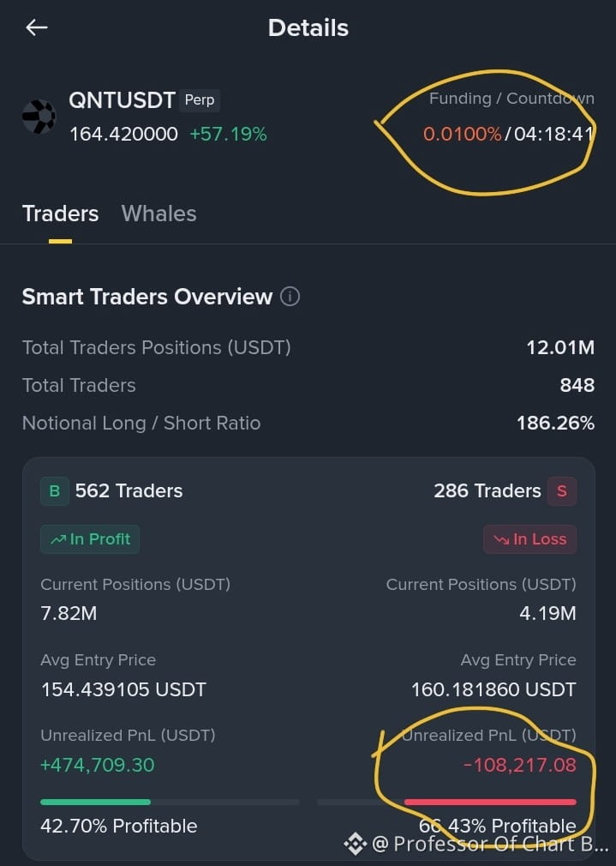Viewport: 616px width, 866px height.
Task: Click the red profitable progress bar
Action: coord(490,802)
